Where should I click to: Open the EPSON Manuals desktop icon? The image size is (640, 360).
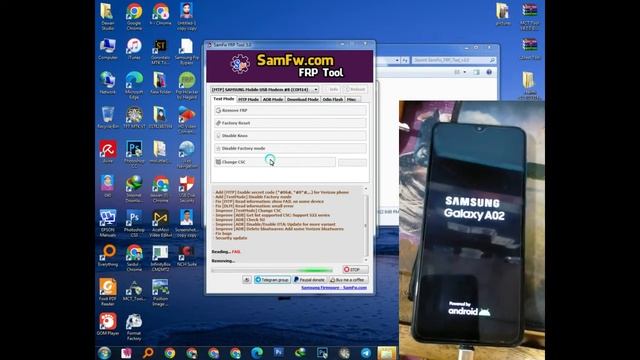(x=108, y=223)
